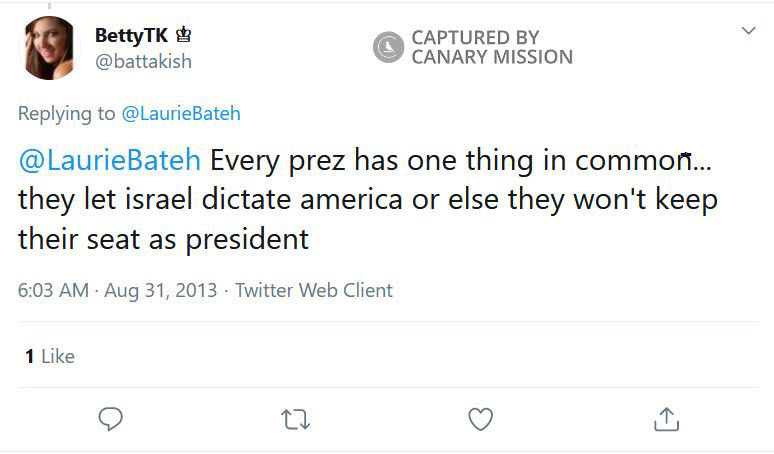
Task: Click the reply speech bubble icon
Action: pos(111,418)
